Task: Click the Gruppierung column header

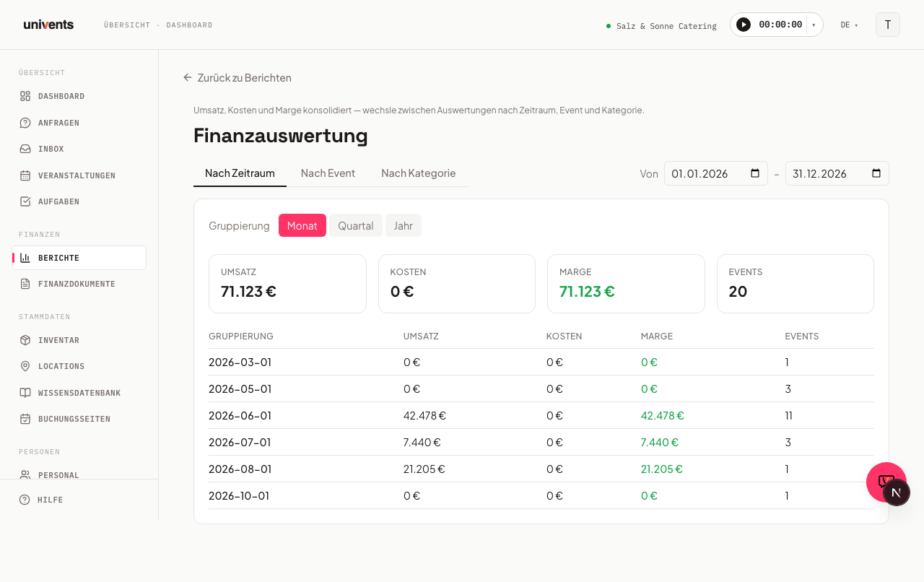Action: click(241, 336)
